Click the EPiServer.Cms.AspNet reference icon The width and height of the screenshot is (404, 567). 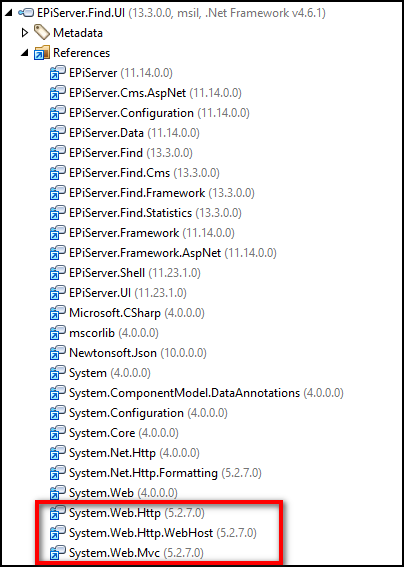pos(58,93)
